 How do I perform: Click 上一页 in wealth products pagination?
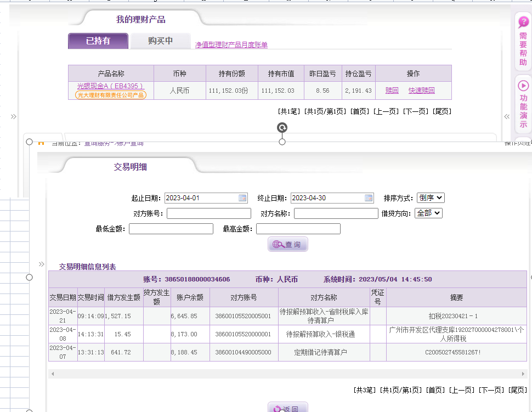pyautogui.click(x=386, y=111)
